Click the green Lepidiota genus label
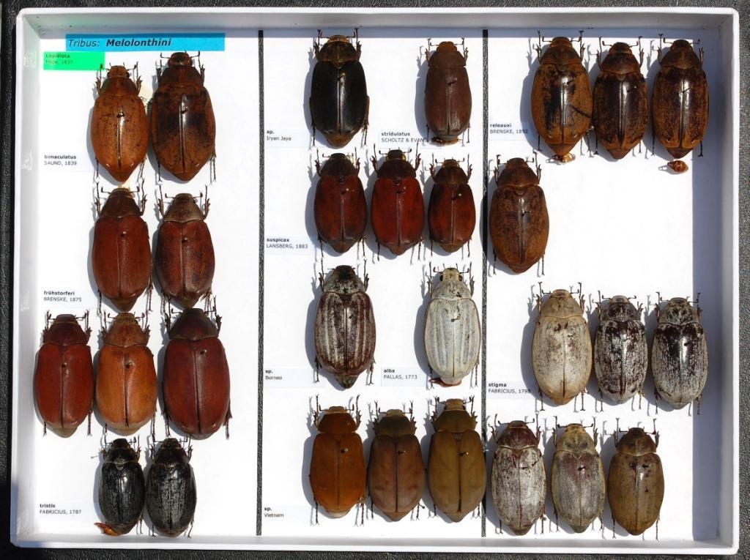This screenshot has width=750, height=560. 73,60
